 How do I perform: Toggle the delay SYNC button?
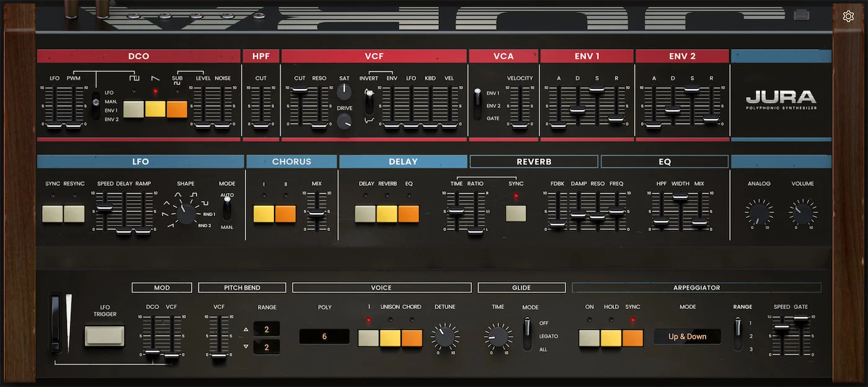point(516,214)
